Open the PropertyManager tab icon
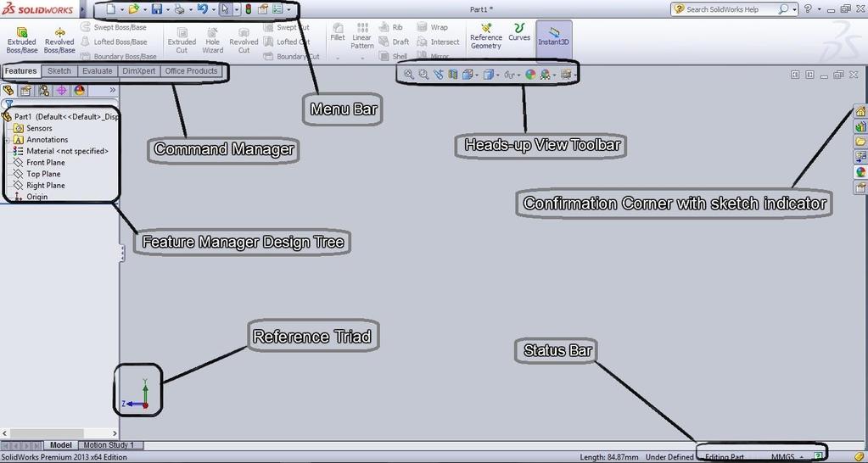Screen dimensions: 868x463 point(25,90)
